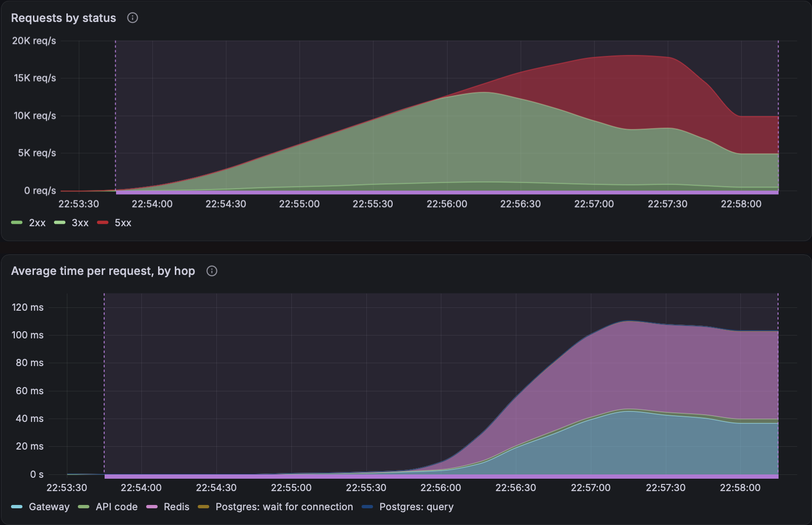Toggle the Gateway series in legend

pyautogui.click(x=40, y=507)
